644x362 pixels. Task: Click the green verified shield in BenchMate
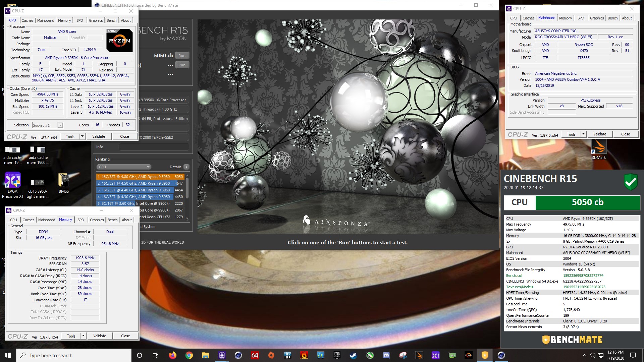(x=631, y=182)
